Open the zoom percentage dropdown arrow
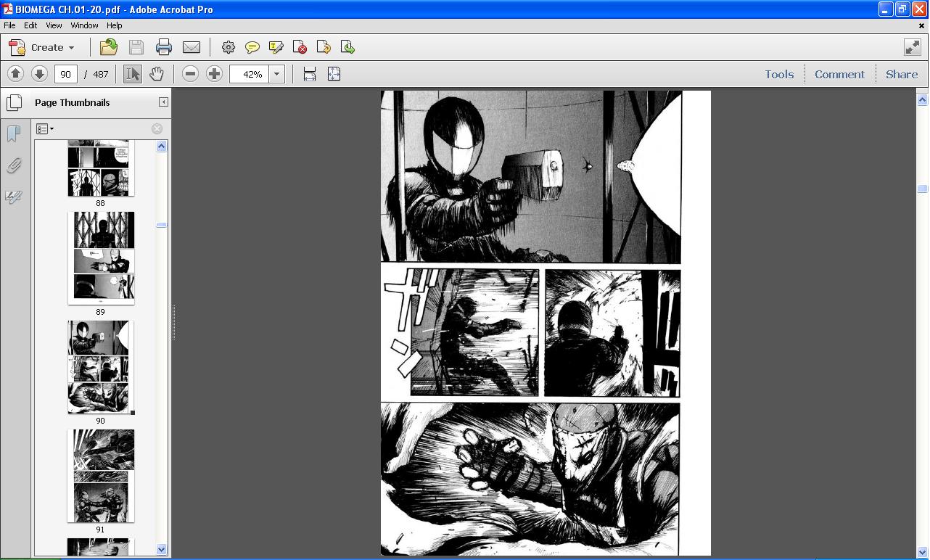 click(276, 74)
